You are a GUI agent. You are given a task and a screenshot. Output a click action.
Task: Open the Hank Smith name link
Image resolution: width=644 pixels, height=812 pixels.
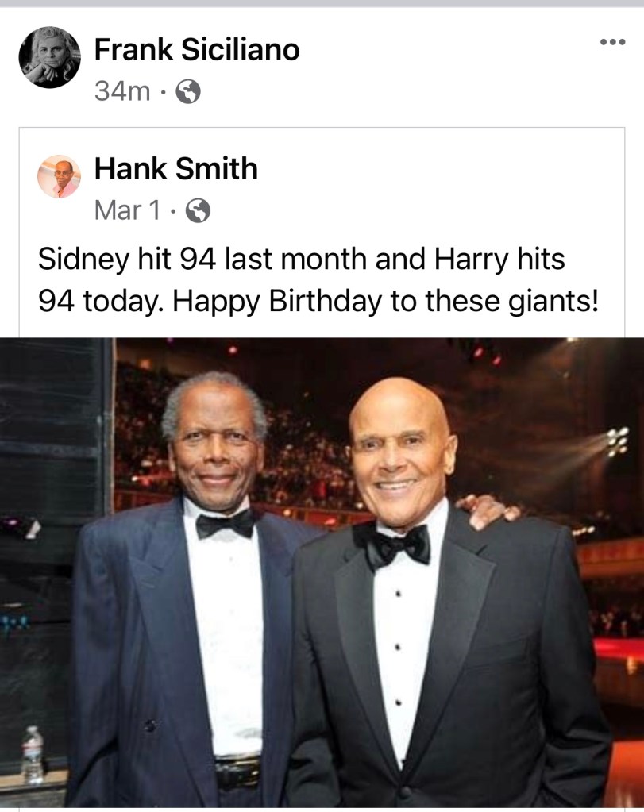[x=175, y=168]
